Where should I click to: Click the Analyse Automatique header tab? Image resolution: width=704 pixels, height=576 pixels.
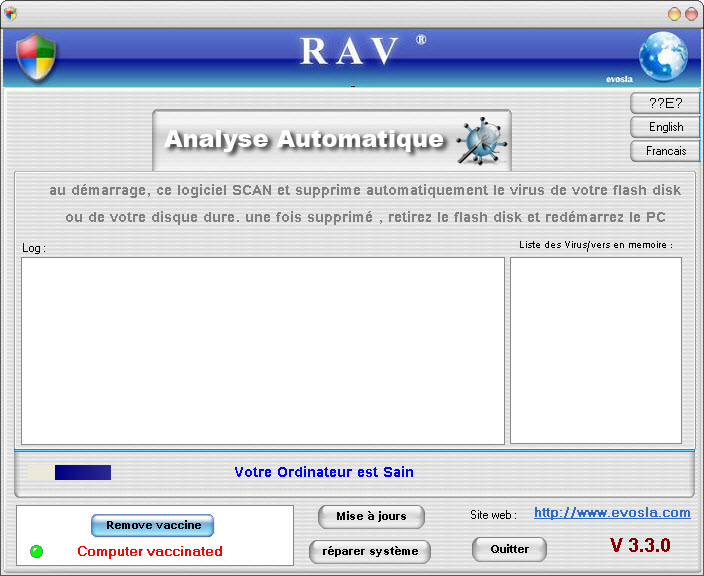tap(332, 140)
